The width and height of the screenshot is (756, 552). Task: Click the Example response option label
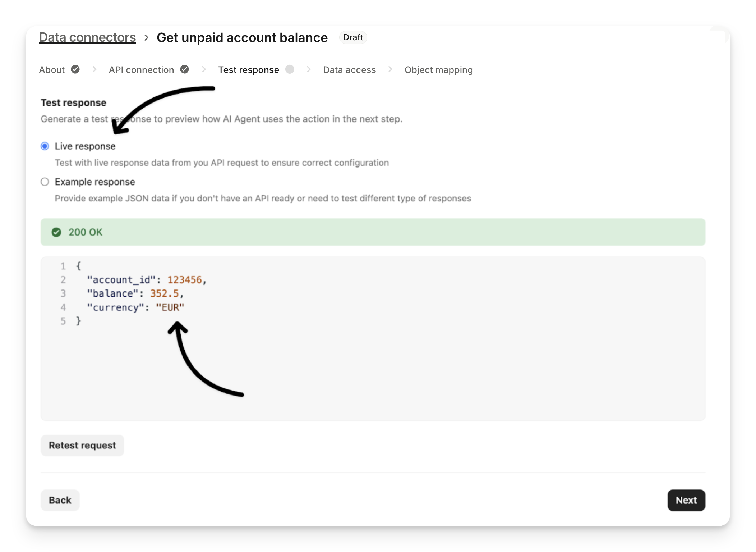click(x=95, y=182)
